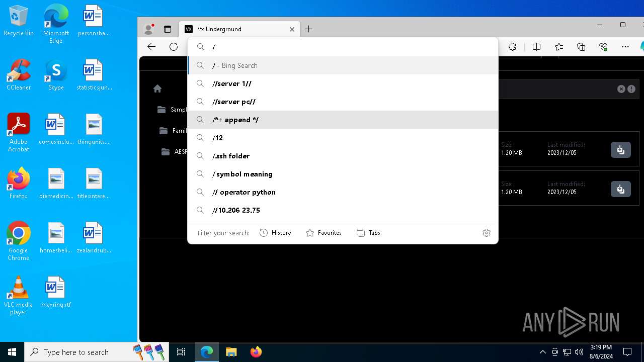Screen dimensions: 644x362
Task: Choose the '/ - Bing Search' suggestion
Action: click(x=343, y=65)
